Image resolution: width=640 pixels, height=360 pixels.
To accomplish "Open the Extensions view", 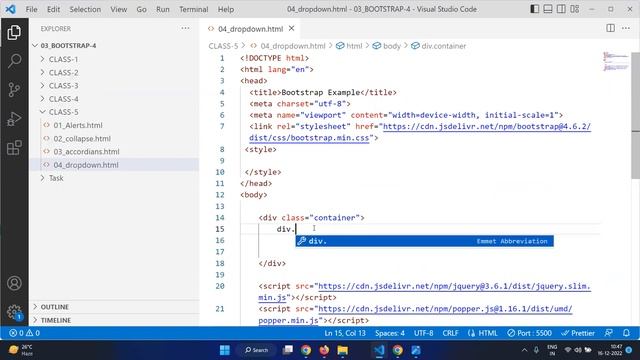I will click(14, 148).
